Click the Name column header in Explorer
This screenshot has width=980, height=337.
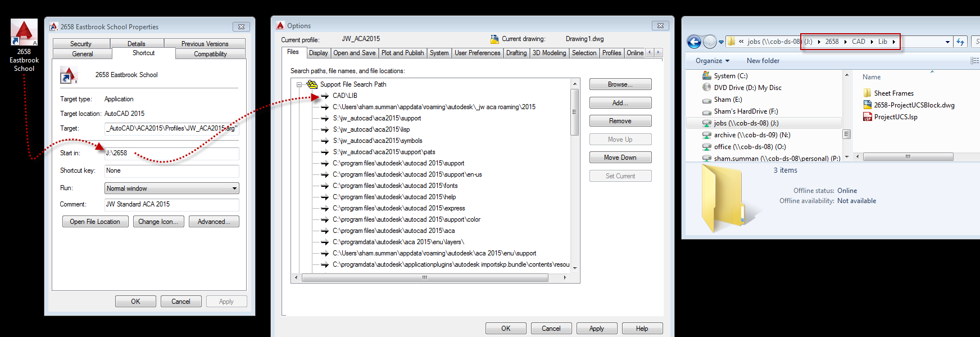(872, 77)
